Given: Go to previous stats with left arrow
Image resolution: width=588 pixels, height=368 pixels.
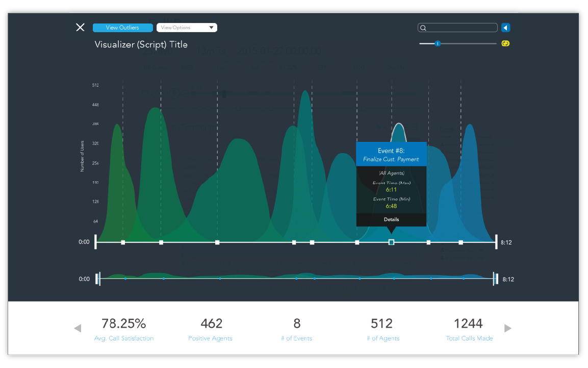Looking at the screenshot, I should coord(78,328).
